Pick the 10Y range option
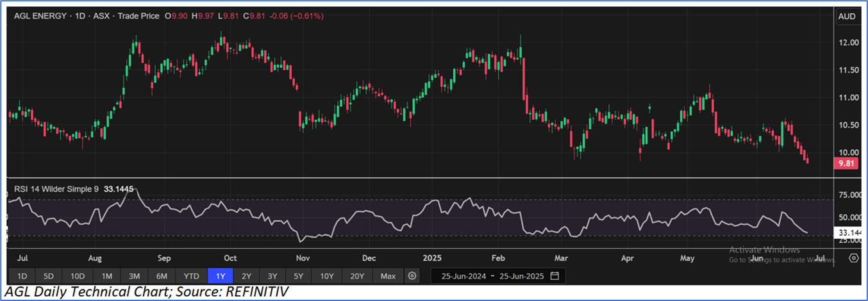Screen dimensions: 868x301 click(327, 276)
